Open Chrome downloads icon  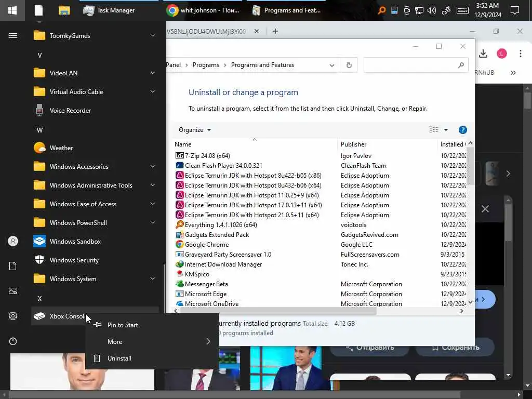coord(483,54)
